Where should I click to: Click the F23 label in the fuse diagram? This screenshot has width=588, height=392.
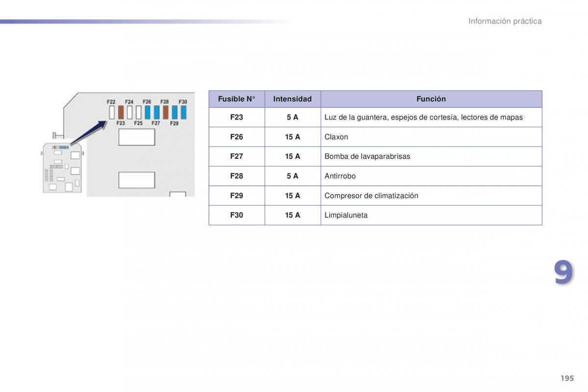pyautogui.click(x=121, y=123)
